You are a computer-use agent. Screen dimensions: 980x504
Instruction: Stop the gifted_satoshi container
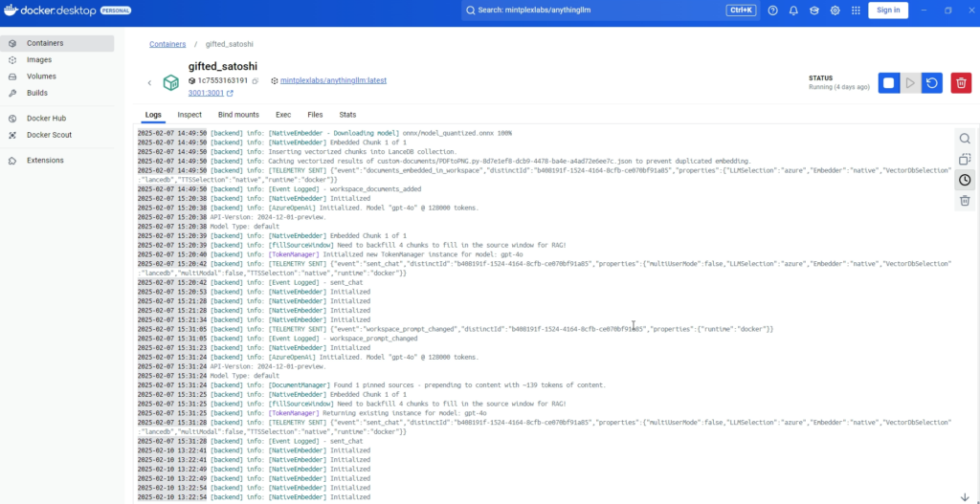[889, 83]
